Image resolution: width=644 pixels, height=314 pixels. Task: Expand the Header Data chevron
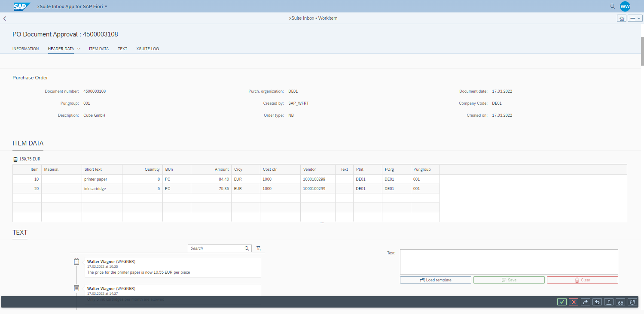[x=79, y=48]
